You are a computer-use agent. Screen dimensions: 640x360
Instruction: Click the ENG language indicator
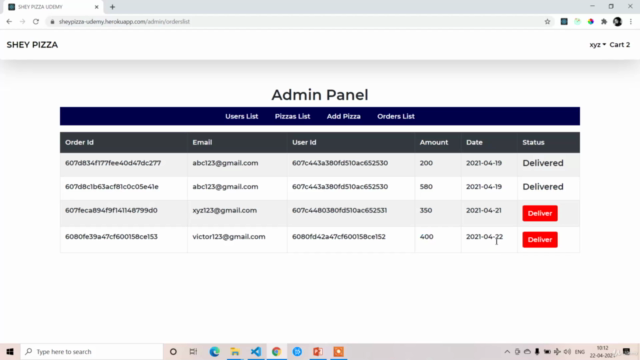point(580,351)
